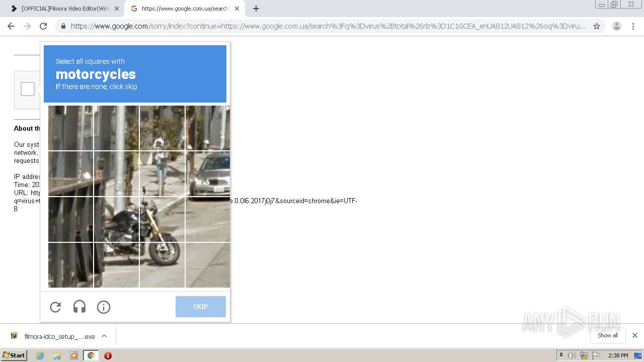
Task: Go forward to next page
Action: point(27,26)
